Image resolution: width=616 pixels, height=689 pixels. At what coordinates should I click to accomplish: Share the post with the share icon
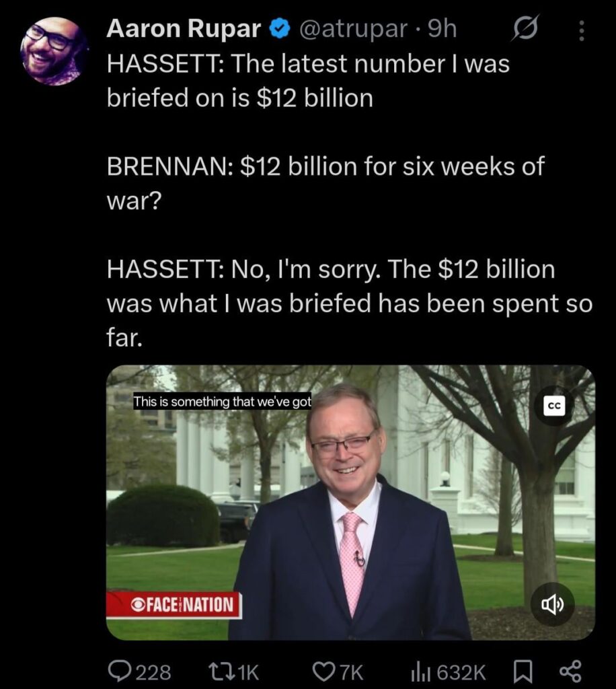[x=571, y=672]
